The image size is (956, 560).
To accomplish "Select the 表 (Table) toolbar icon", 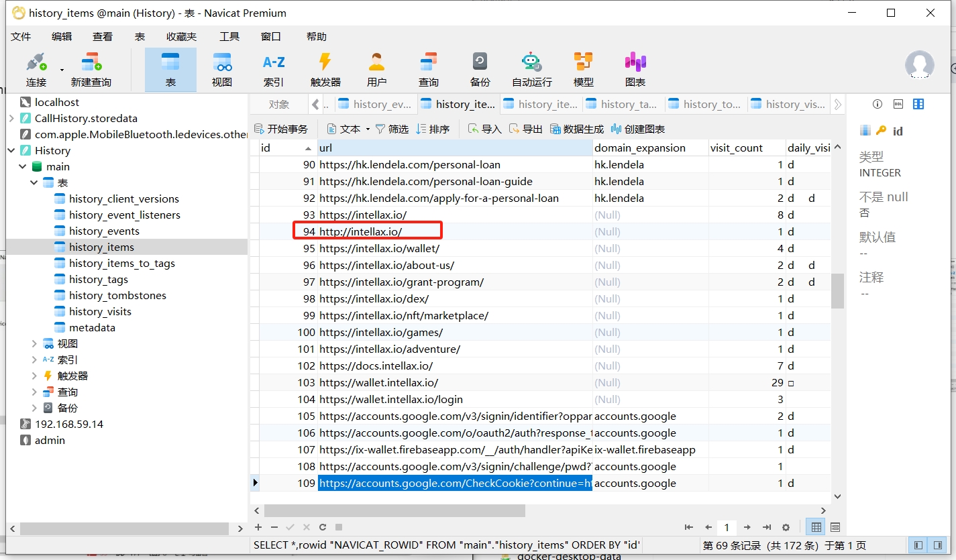I will point(170,69).
